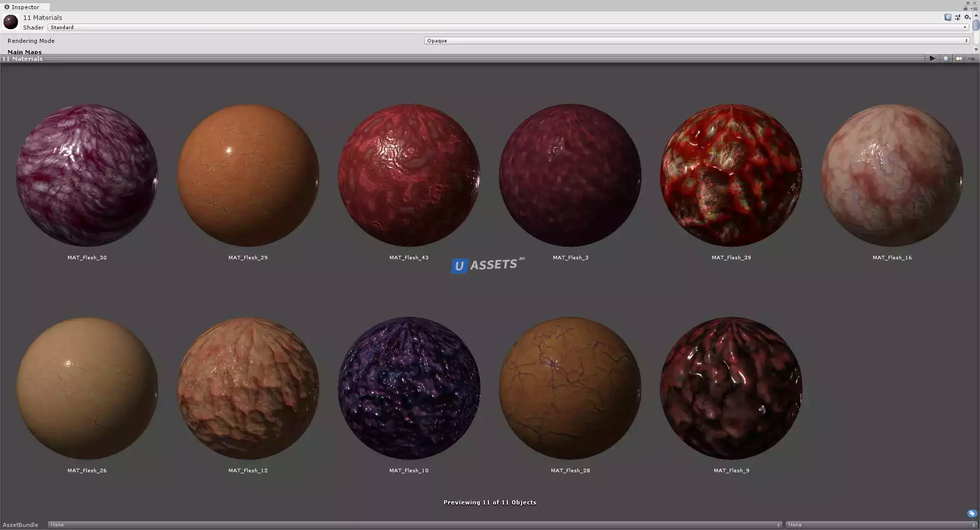Open the preset selector sliders icon
The width and height of the screenshot is (980, 530).
coord(958,17)
